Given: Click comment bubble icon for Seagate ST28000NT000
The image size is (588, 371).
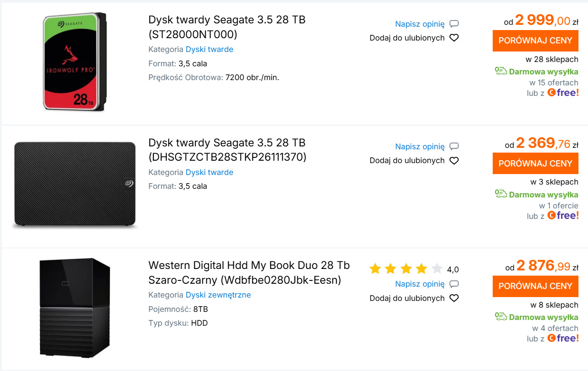Looking at the screenshot, I should pos(454,24).
